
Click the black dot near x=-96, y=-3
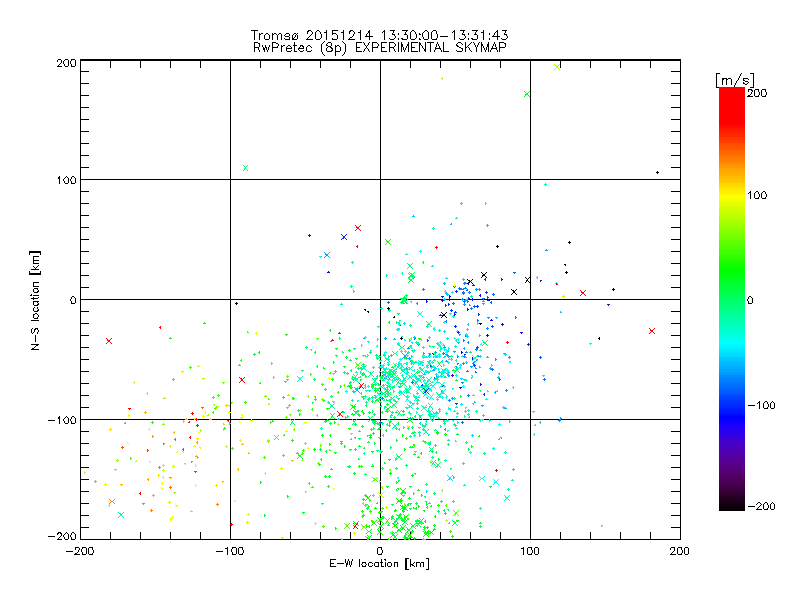pyautogui.click(x=236, y=304)
